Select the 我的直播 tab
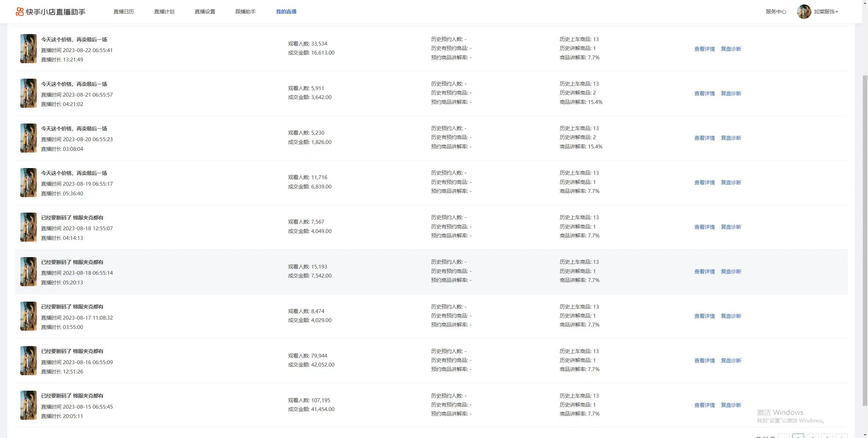The height and width of the screenshot is (438, 868). [x=286, y=12]
